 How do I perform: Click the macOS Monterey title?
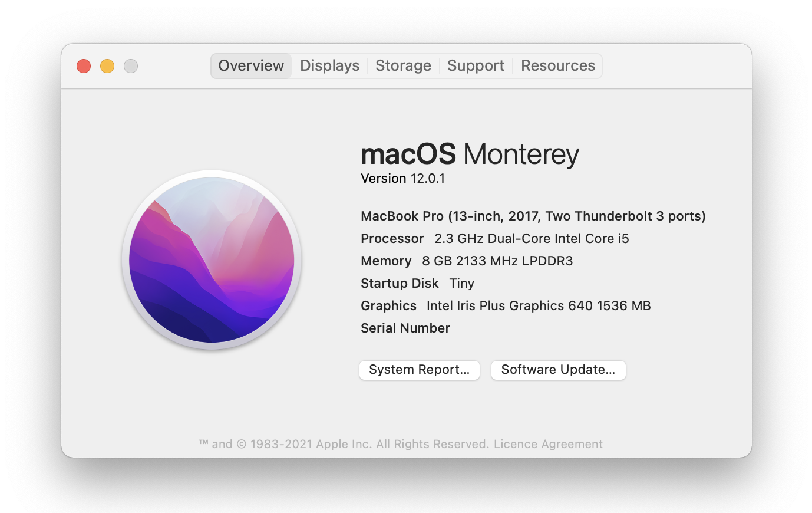click(x=470, y=154)
